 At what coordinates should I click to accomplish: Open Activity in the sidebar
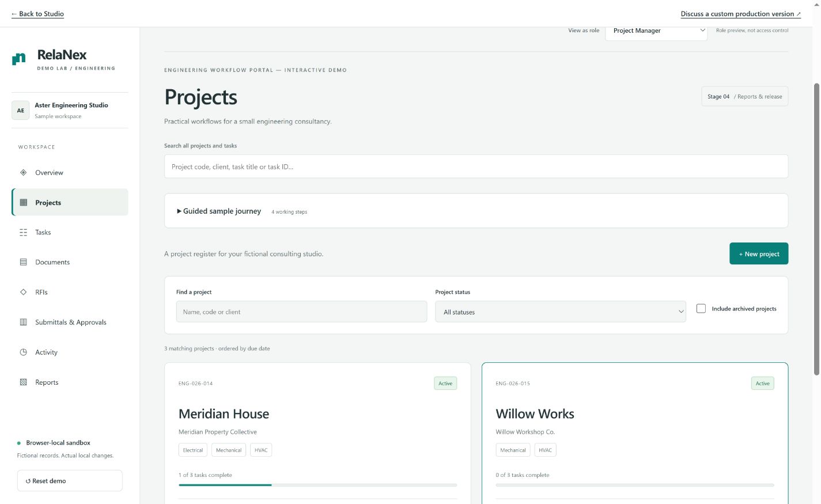pyautogui.click(x=70, y=353)
